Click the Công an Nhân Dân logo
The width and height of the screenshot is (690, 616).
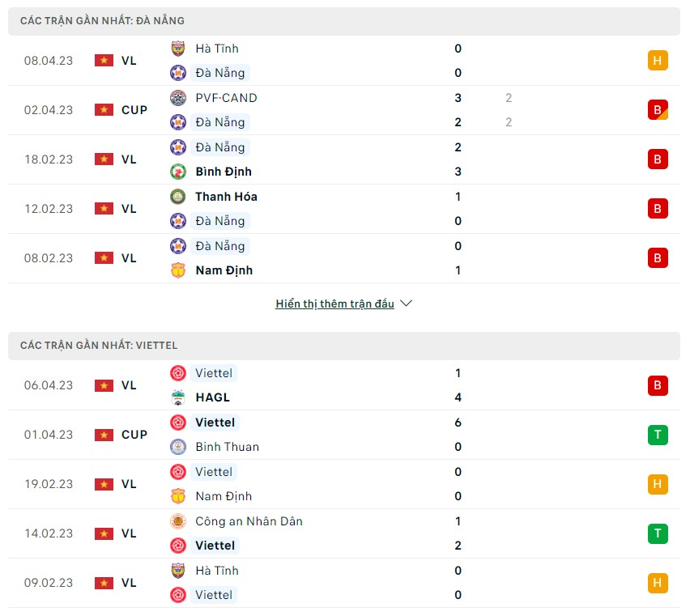pos(178,521)
